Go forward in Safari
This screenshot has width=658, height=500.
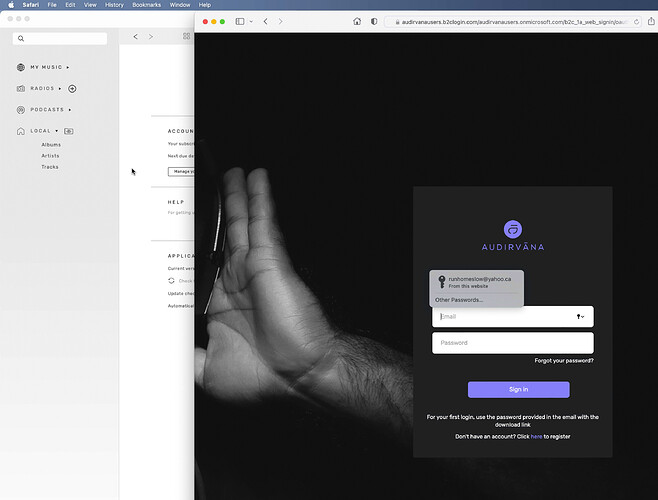click(x=280, y=21)
